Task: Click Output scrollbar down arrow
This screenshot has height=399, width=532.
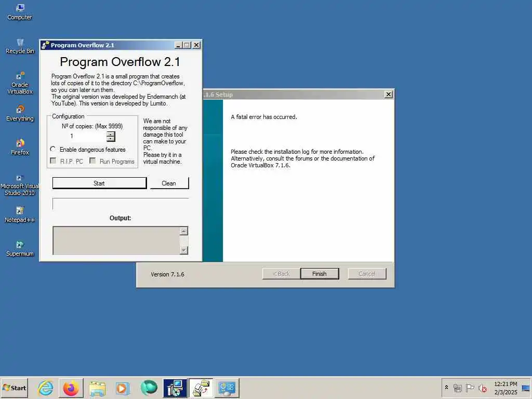Action: pos(183,250)
